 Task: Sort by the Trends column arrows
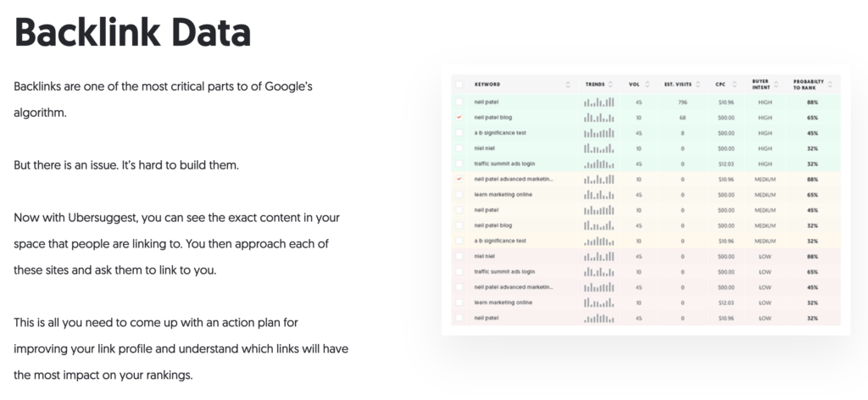610,85
